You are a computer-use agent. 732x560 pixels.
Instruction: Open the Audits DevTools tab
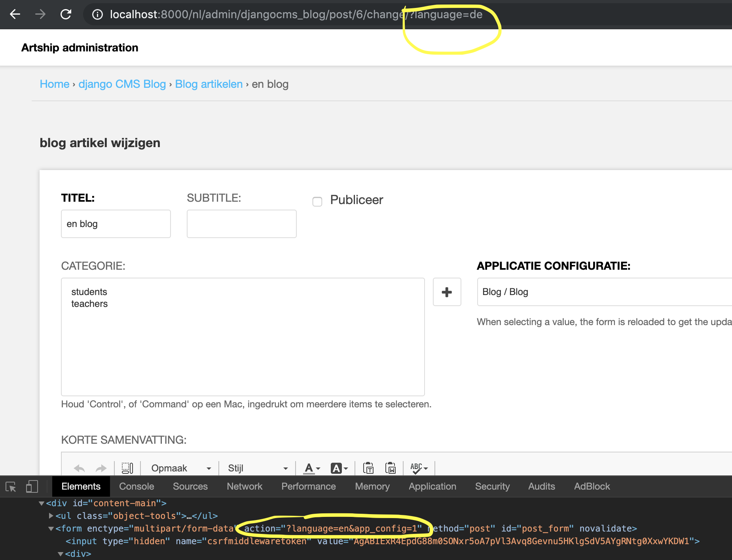[542, 486]
